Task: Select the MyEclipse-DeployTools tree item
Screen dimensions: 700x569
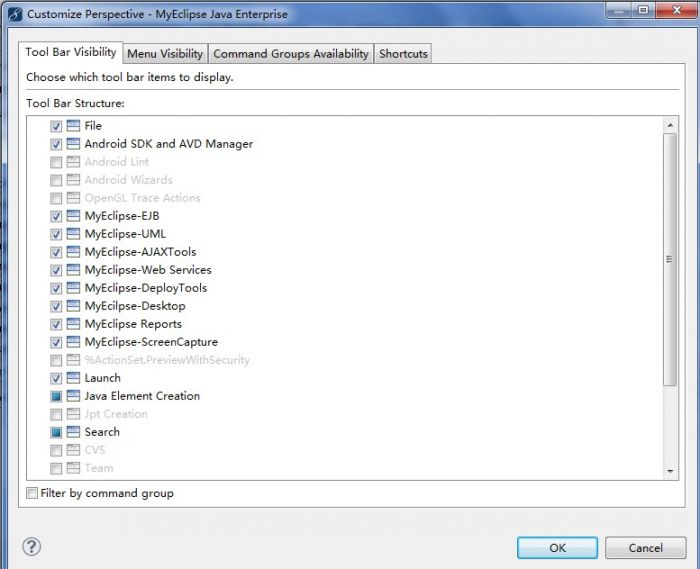Action: tap(145, 288)
